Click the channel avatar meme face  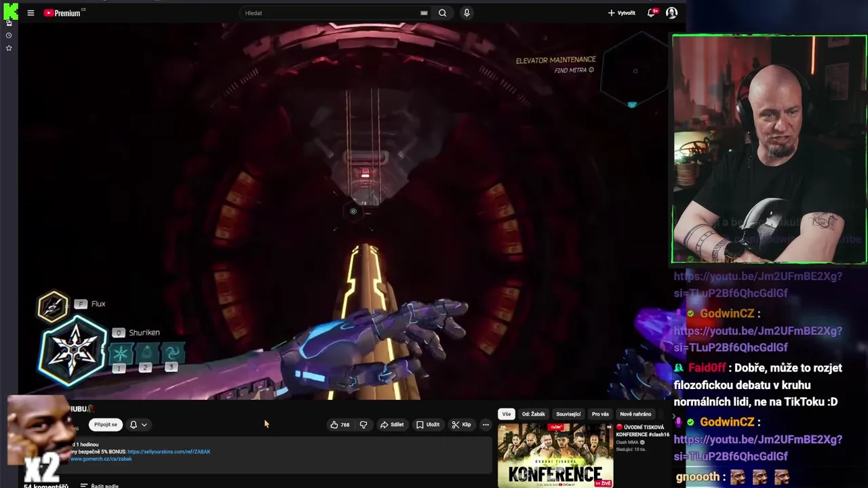coord(37,428)
